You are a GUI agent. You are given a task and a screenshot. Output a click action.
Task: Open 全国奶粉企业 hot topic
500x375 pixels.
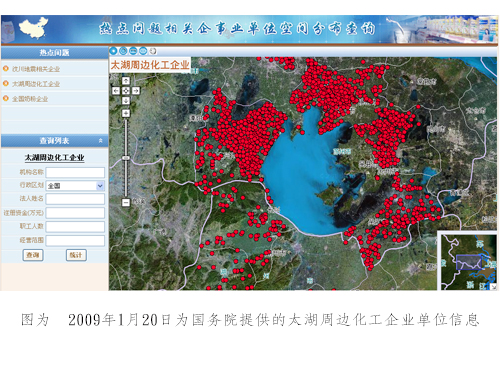coord(30,99)
